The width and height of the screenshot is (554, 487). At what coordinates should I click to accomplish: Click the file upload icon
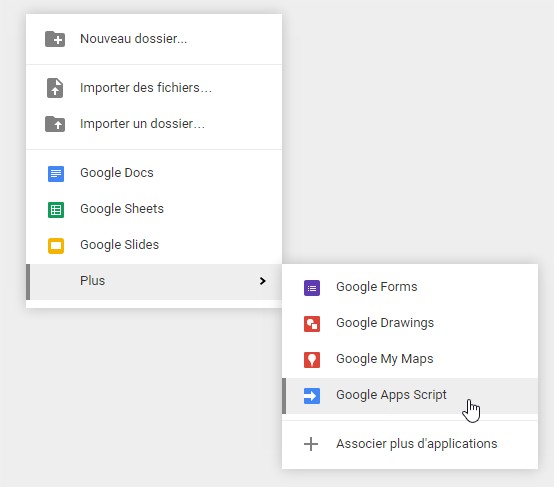click(55, 88)
